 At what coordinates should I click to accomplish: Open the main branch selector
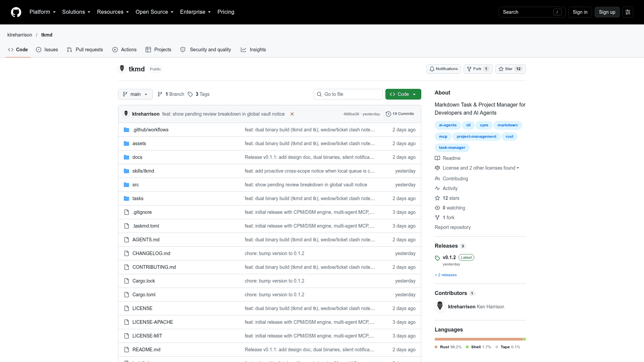click(x=136, y=94)
